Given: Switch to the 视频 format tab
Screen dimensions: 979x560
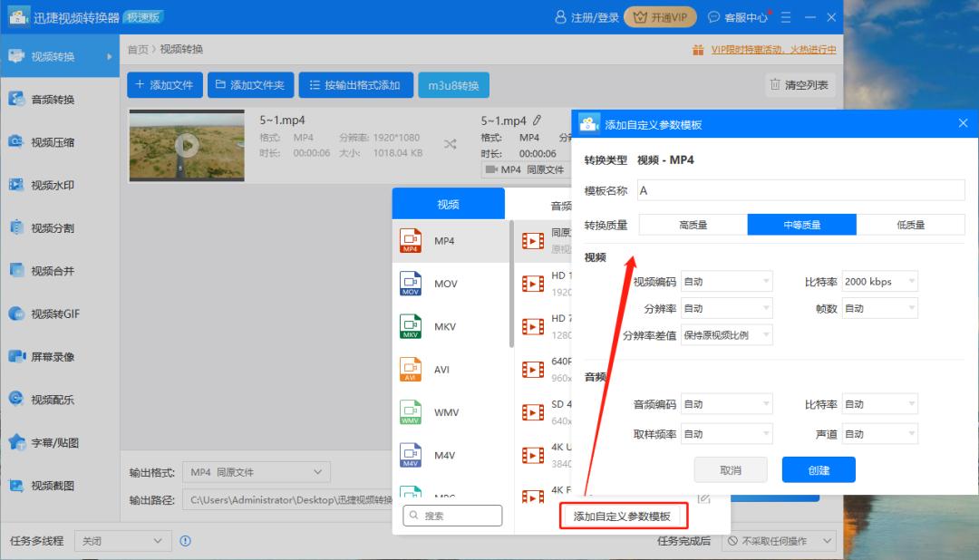Looking at the screenshot, I should pyautogui.click(x=448, y=203).
